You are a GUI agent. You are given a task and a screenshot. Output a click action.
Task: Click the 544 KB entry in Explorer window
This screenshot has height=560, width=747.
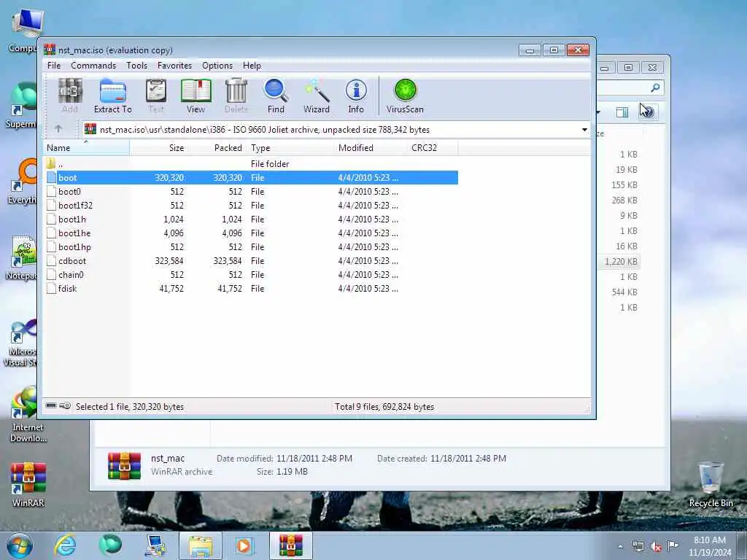624,292
